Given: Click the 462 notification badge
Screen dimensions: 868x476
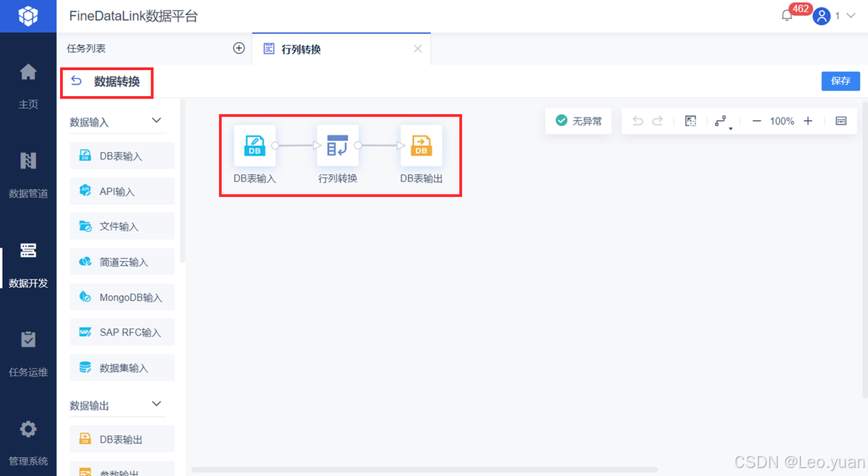Looking at the screenshot, I should click(800, 9).
